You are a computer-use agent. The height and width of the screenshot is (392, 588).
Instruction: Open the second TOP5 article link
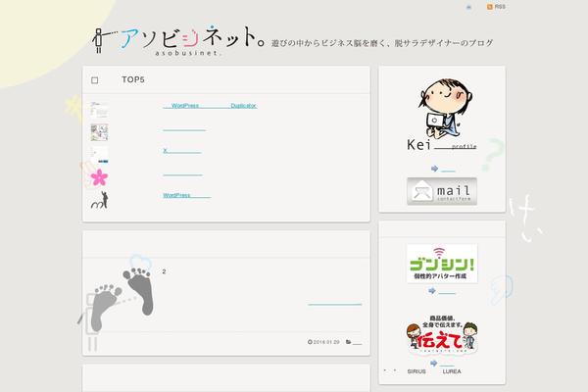point(184,128)
